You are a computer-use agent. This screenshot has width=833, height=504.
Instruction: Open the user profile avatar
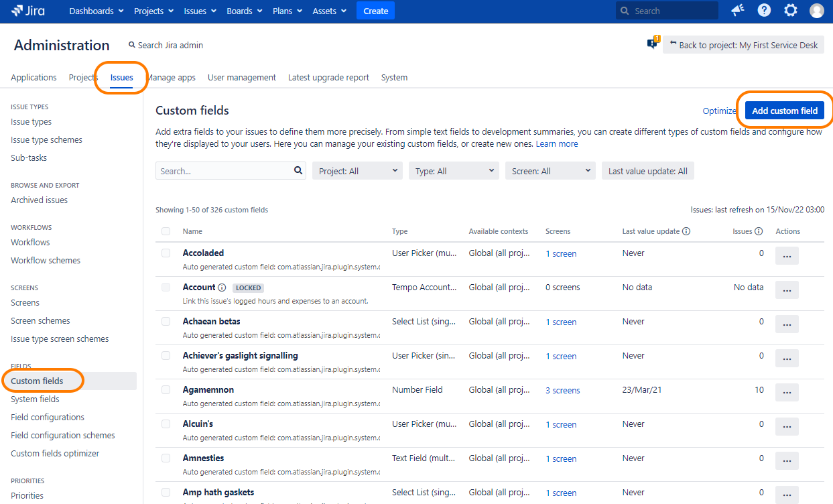pos(816,11)
